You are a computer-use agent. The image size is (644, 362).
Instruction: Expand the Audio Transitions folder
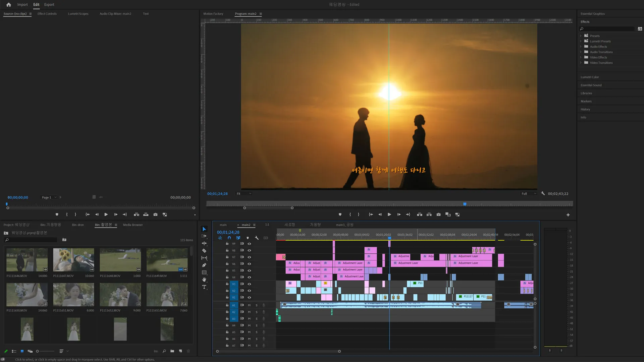(581, 52)
